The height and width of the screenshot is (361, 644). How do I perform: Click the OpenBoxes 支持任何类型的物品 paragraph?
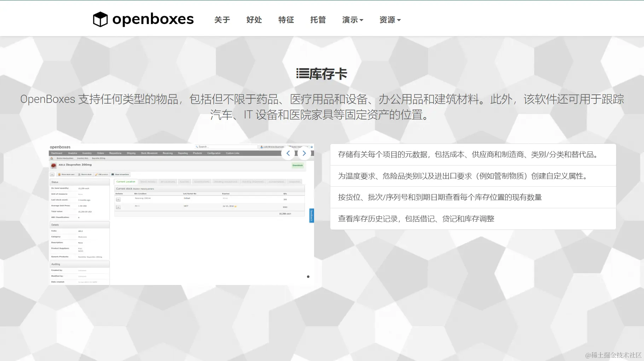coord(322,107)
